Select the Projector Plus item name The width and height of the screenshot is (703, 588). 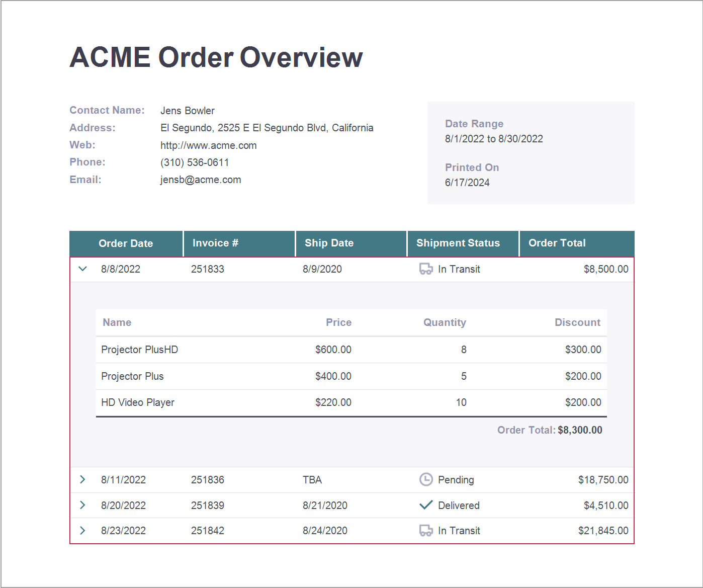click(132, 376)
